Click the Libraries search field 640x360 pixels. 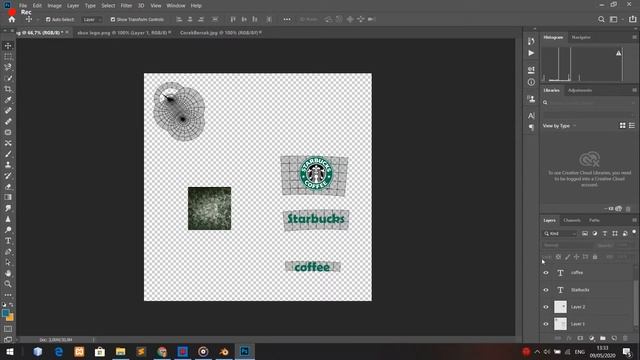coord(589,102)
